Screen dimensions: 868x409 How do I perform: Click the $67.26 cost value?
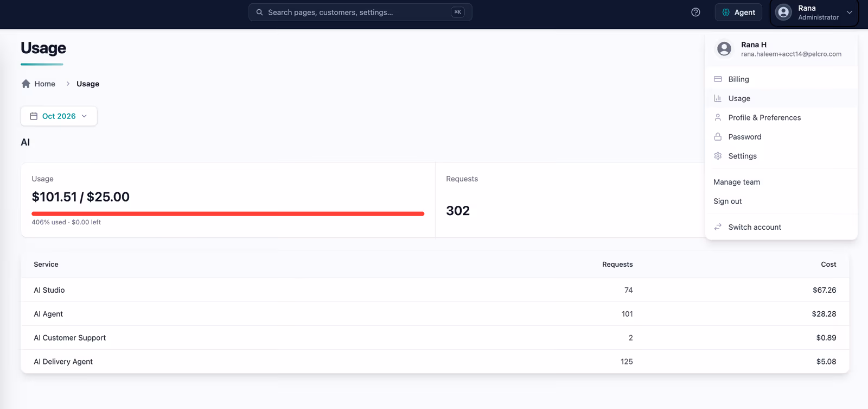point(824,290)
